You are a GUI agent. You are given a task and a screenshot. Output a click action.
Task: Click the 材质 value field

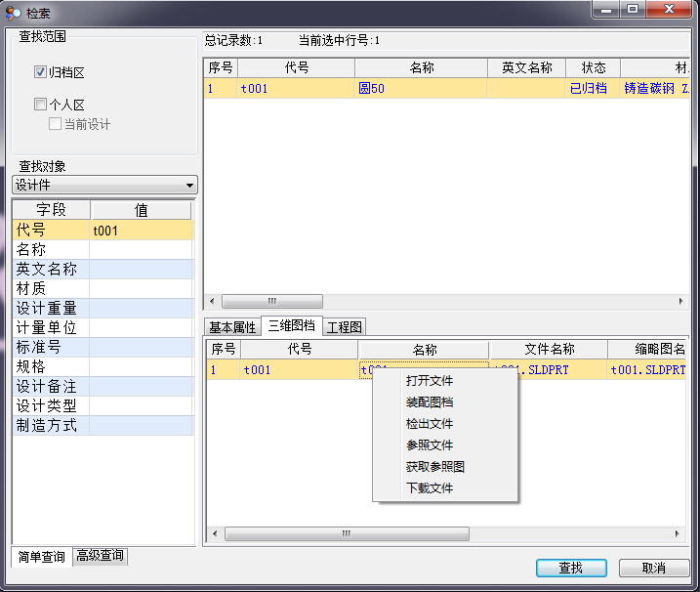coord(141,288)
